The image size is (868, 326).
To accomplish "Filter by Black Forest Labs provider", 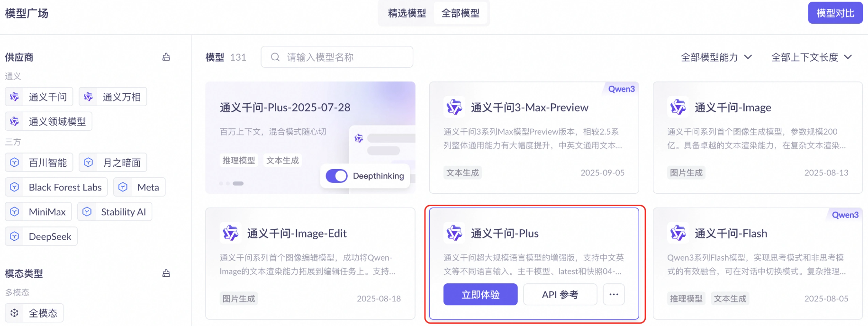I will tap(56, 187).
